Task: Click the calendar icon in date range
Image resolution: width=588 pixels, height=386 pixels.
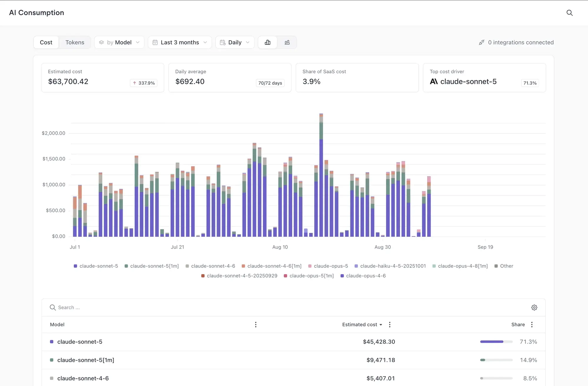Action: coord(155,42)
